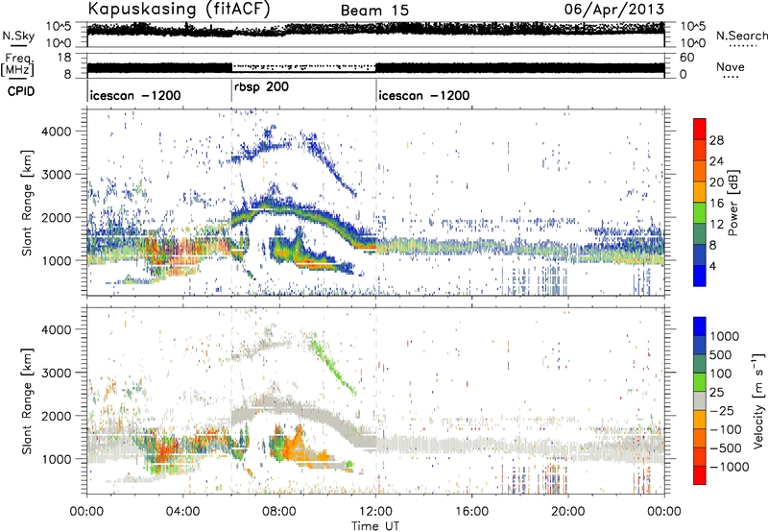Click the "28" label on Power color bar
Image resolution: width=768 pixels, height=532 pixels.
[716, 140]
